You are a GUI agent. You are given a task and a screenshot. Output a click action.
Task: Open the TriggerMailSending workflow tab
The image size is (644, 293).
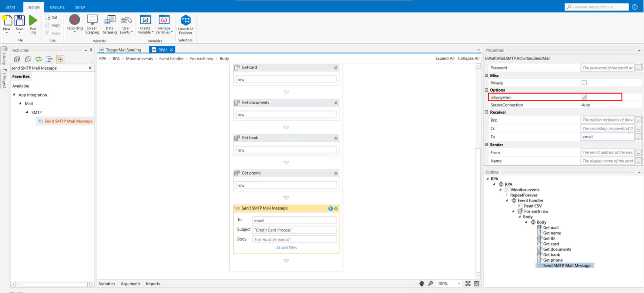click(x=123, y=50)
